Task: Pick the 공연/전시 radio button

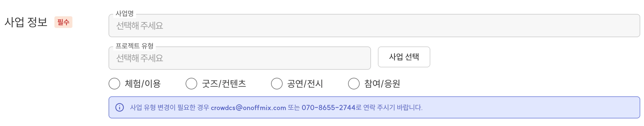Action: pos(277,84)
